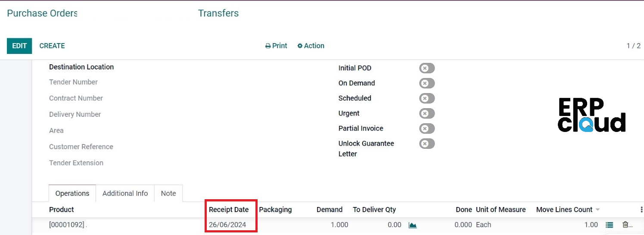Sort by Move Lines Count arrow
The height and width of the screenshot is (235, 644).
597,210
